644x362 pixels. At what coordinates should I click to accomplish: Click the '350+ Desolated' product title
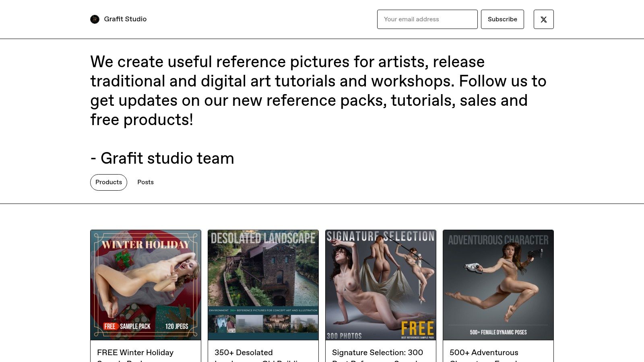tap(244, 353)
